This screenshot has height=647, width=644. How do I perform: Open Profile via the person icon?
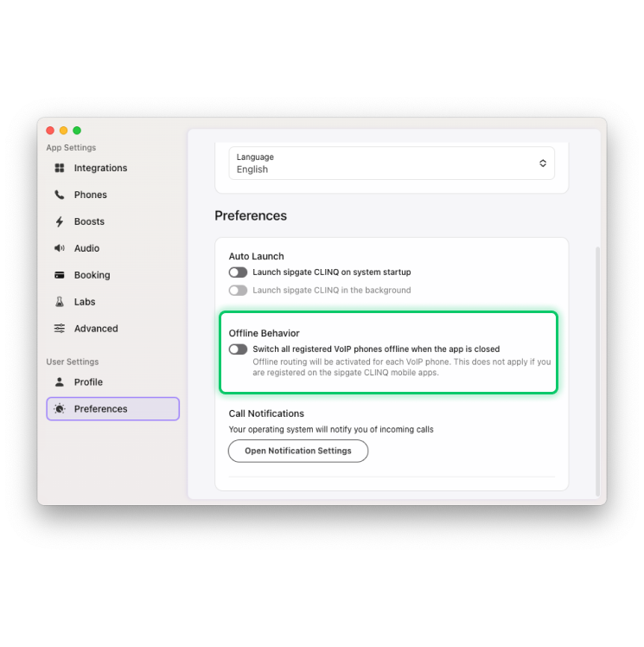click(x=60, y=382)
